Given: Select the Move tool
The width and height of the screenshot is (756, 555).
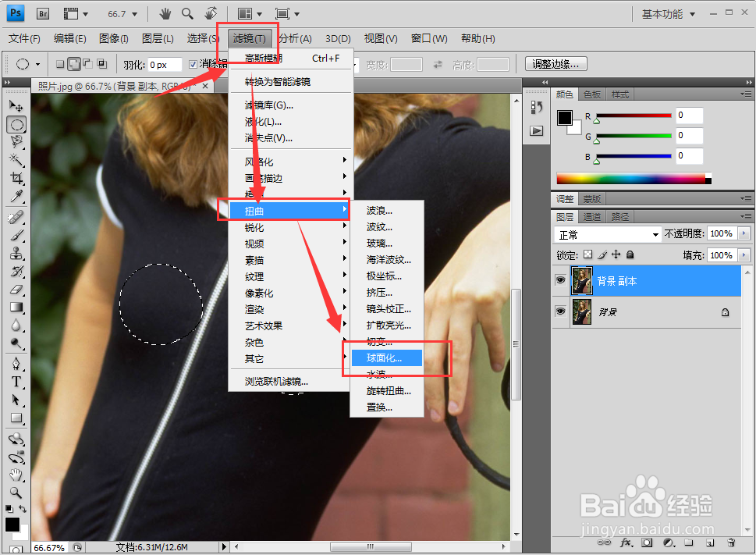Looking at the screenshot, I should point(17,105).
